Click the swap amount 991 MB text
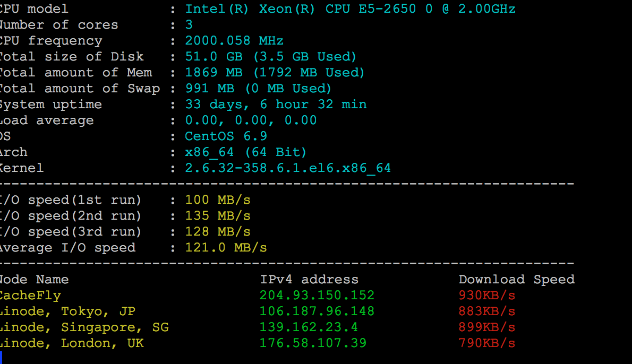This screenshot has height=364, width=632. [x=210, y=89]
